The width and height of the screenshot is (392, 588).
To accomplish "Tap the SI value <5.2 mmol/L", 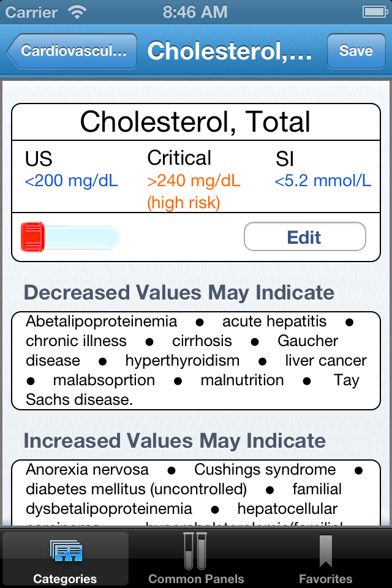I will [x=323, y=181].
